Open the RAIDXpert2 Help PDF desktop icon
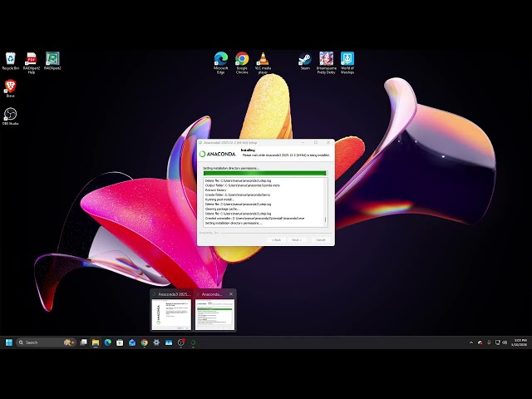The image size is (532, 399). pos(32,63)
